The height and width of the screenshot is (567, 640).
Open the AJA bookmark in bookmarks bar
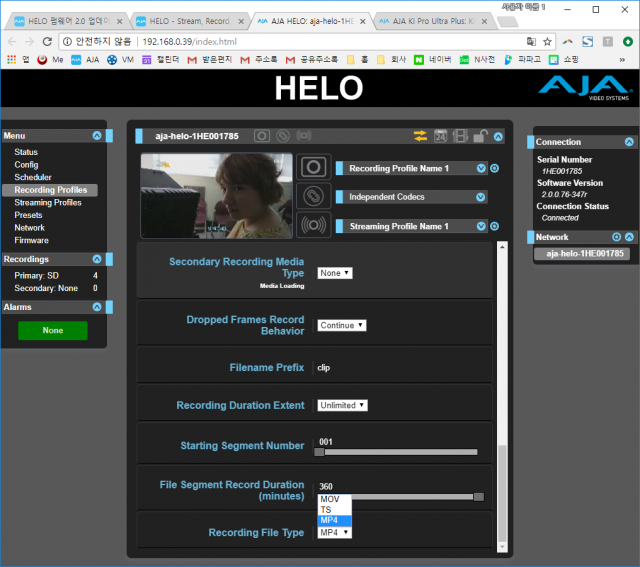pyautogui.click(x=85, y=60)
